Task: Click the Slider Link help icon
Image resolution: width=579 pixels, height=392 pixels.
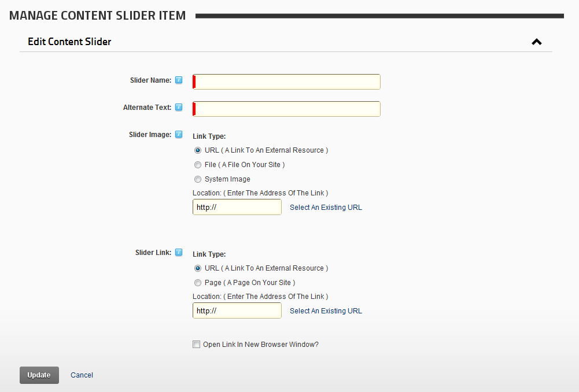Action: click(x=179, y=253)
